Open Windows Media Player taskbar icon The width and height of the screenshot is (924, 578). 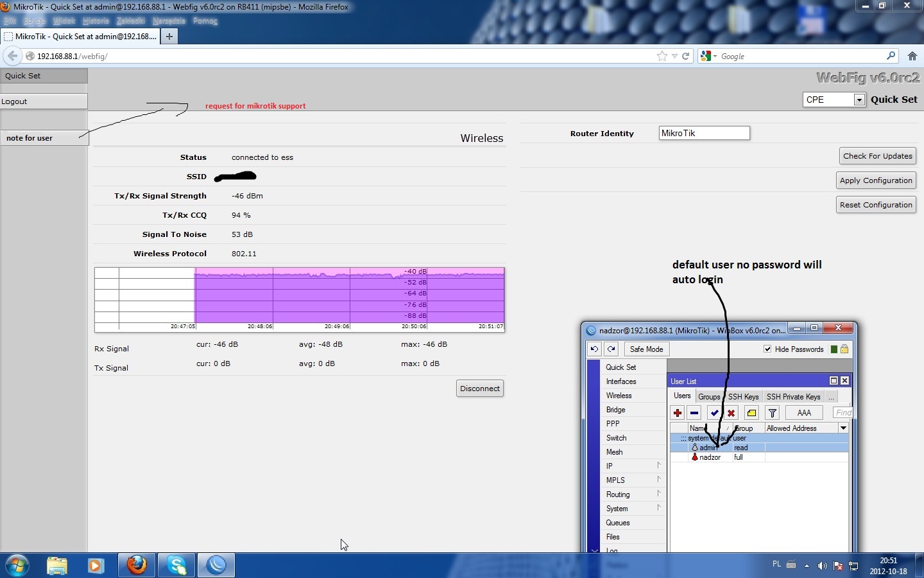(96, 566)
